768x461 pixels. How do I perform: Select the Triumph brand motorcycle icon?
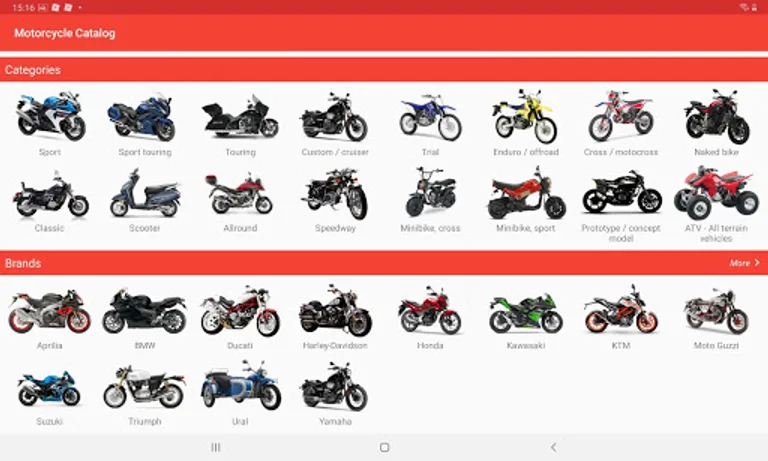click(x=145, y=388)
